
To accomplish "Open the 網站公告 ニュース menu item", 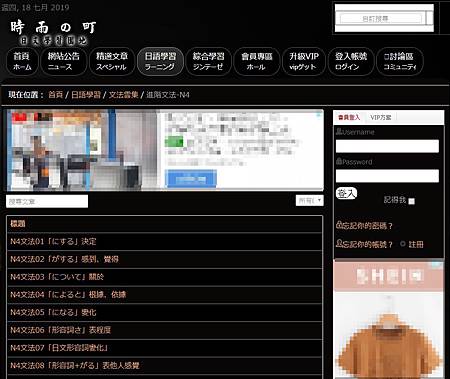I will (x=63, y=61).
